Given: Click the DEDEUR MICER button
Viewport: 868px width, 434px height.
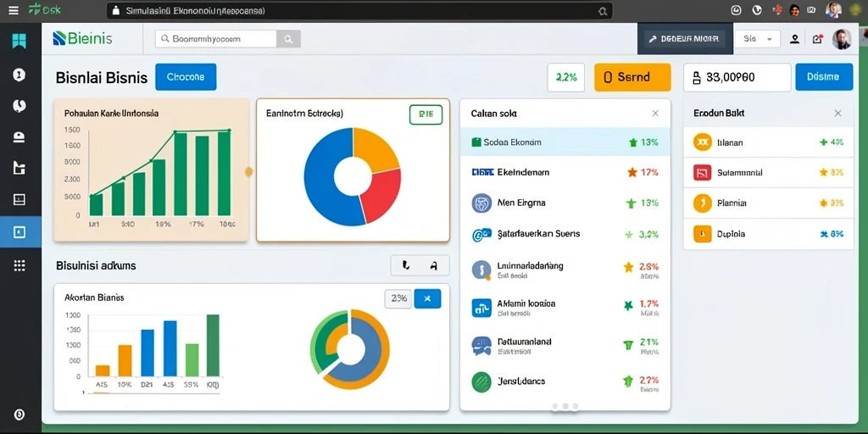Looking at the screenshot, I should (x=685, y=39).
